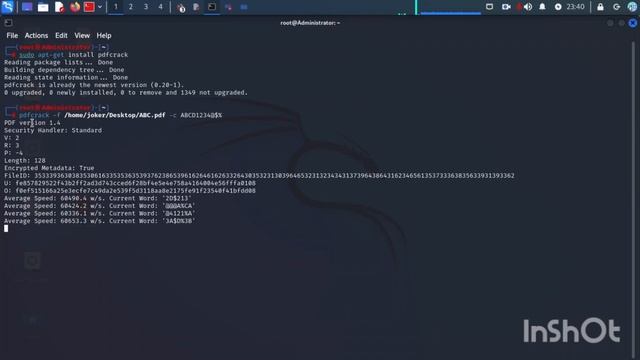Click the 'Encrypted Metadata: True' line
The height and width of the screenshot is (360, 640).
pos(49,168)
